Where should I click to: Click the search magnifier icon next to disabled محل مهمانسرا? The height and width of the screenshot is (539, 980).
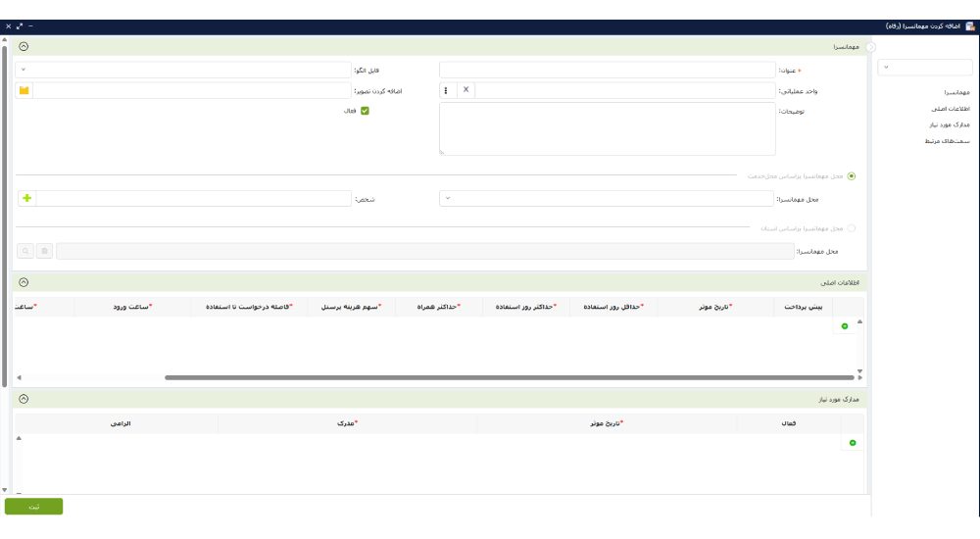25,251
